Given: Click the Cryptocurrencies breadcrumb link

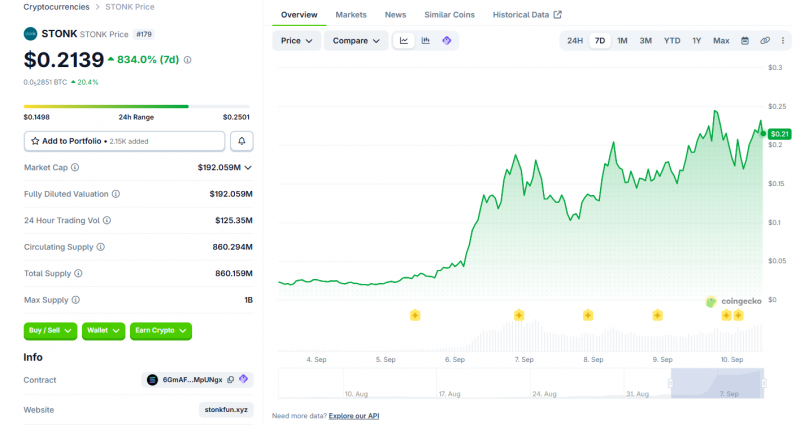Looking at the screenshot, I should (56, 7).
